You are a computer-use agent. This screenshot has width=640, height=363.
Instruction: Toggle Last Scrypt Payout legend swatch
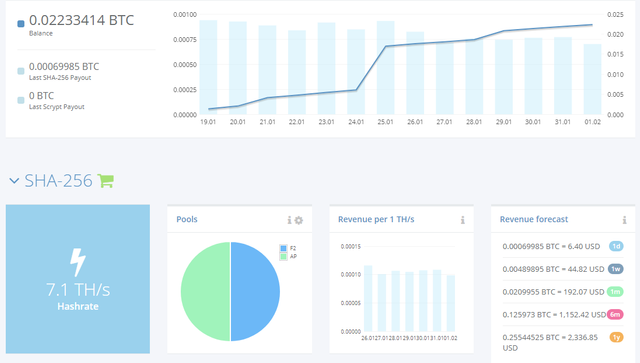point(21,100)
